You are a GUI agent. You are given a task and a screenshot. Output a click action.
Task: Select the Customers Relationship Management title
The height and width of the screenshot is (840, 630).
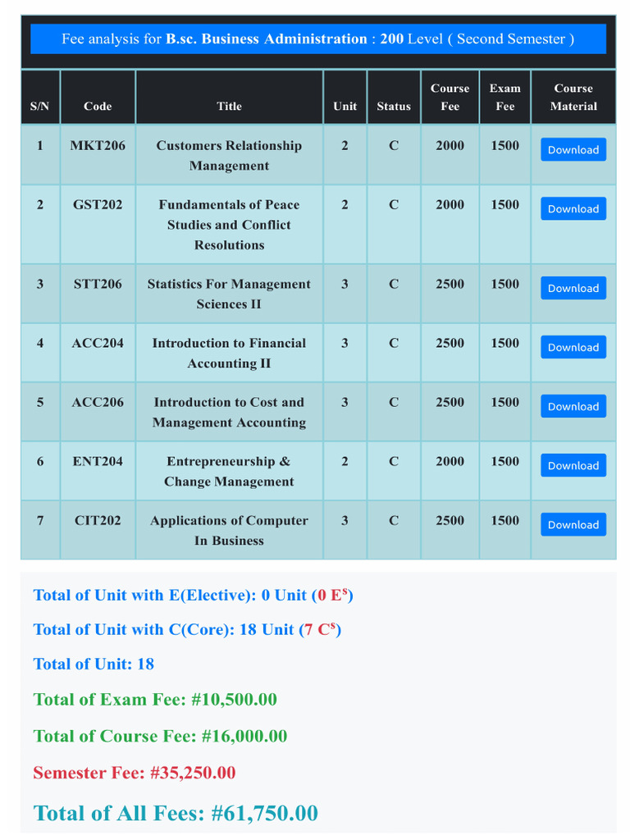[230, 155]
